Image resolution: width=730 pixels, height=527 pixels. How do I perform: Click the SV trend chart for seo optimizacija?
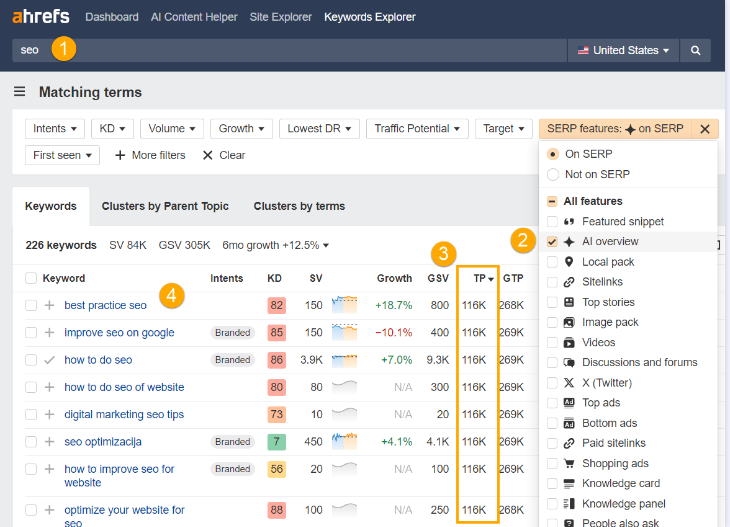click(344, 441)
